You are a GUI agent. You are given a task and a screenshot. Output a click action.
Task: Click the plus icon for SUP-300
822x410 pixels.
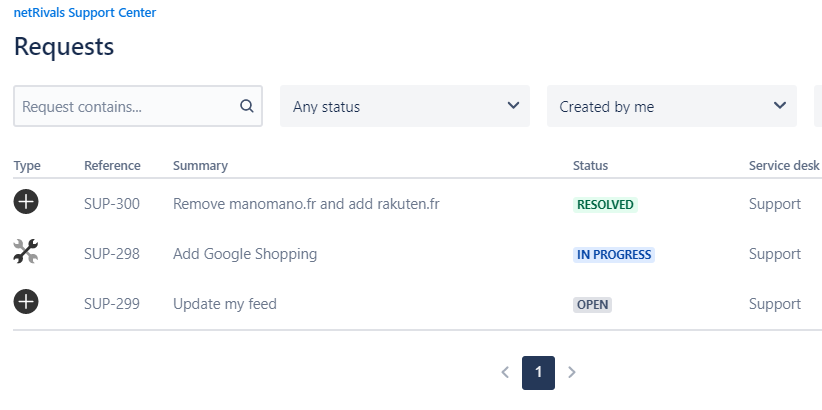26,202
